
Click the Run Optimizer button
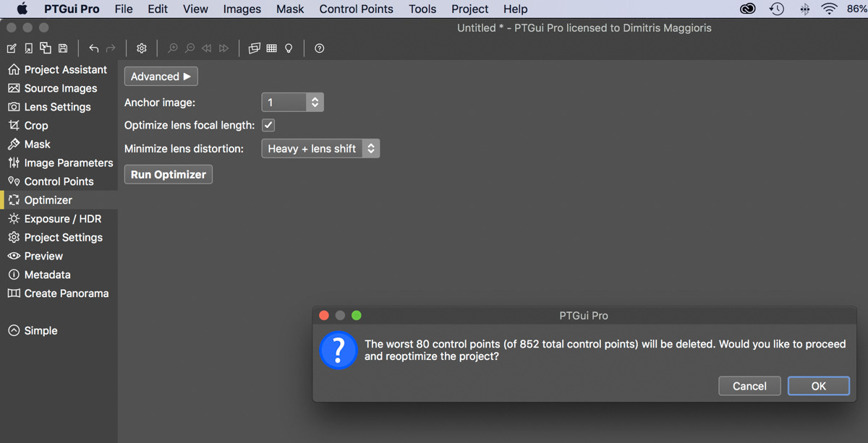169,175
